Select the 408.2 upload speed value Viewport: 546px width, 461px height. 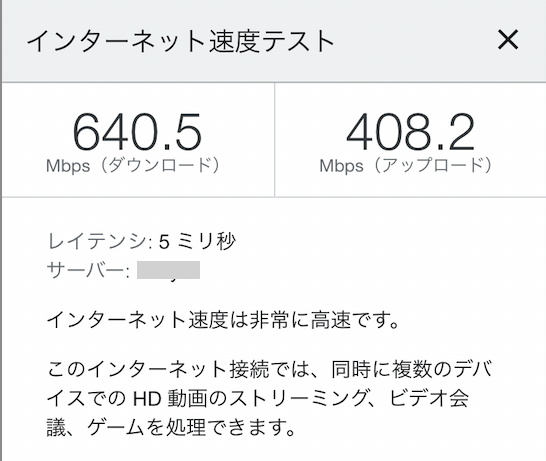pyautogui.click(x=410, y=132)
